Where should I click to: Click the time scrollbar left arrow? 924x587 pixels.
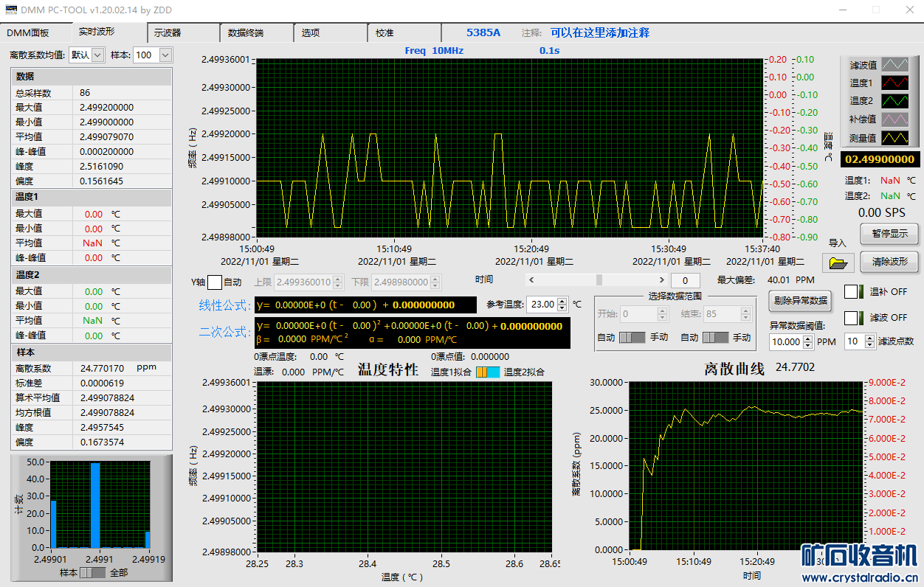[x=532, y=280]
